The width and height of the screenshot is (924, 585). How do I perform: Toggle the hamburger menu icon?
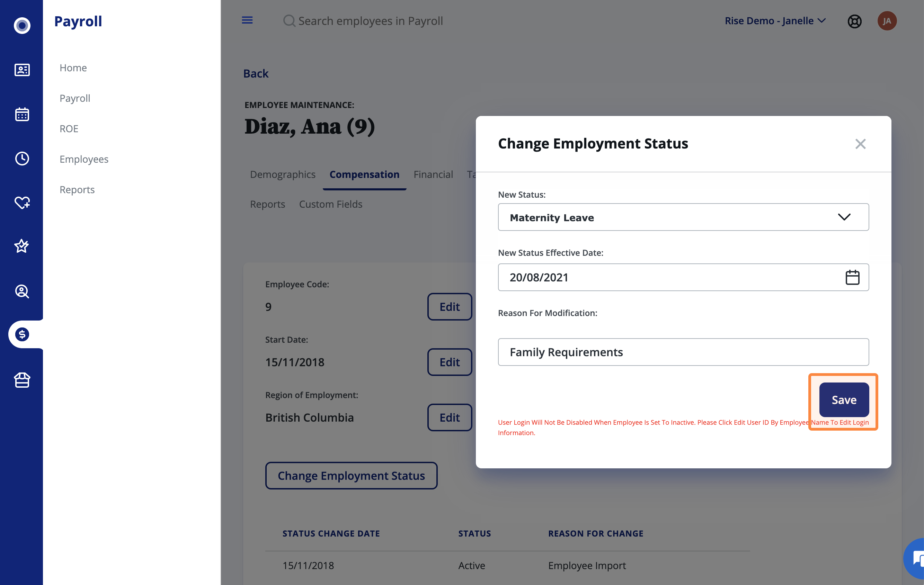(x=247, y=20)
